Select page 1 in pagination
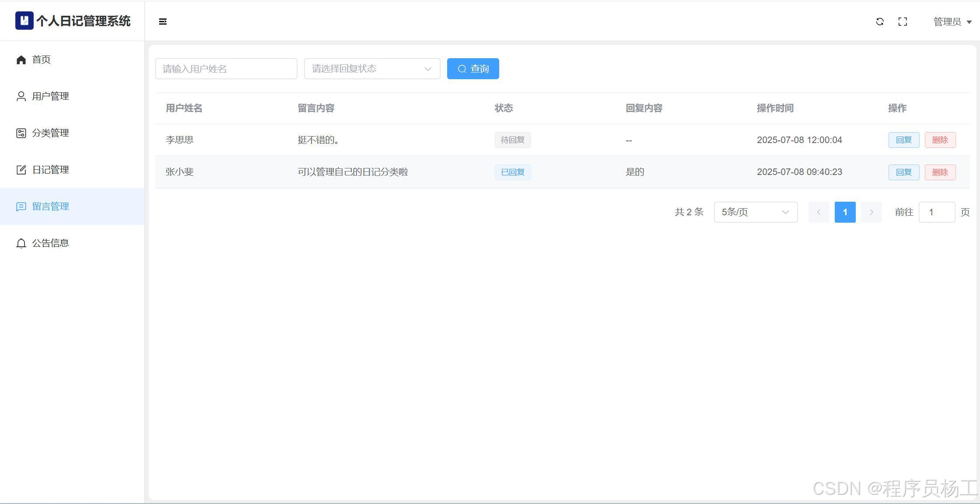 [x=845, y=212]
